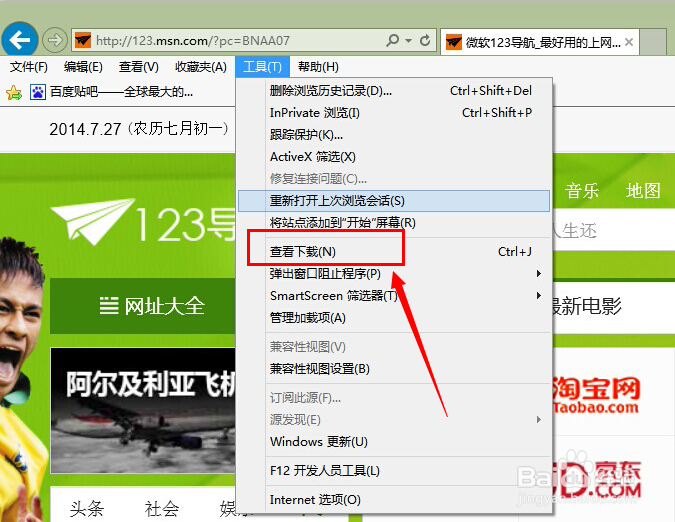Click the football player photo on left

[24, 379]
